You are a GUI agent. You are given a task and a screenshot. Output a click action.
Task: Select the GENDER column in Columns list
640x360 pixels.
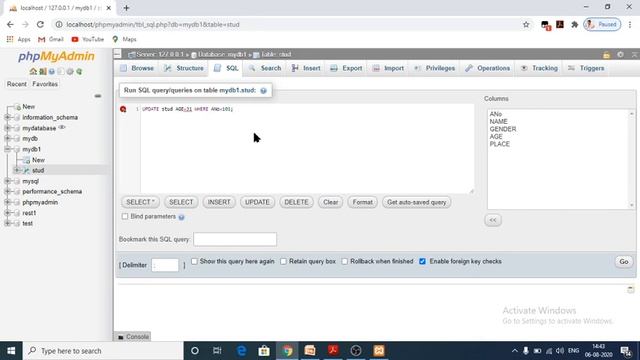point(503,129)
